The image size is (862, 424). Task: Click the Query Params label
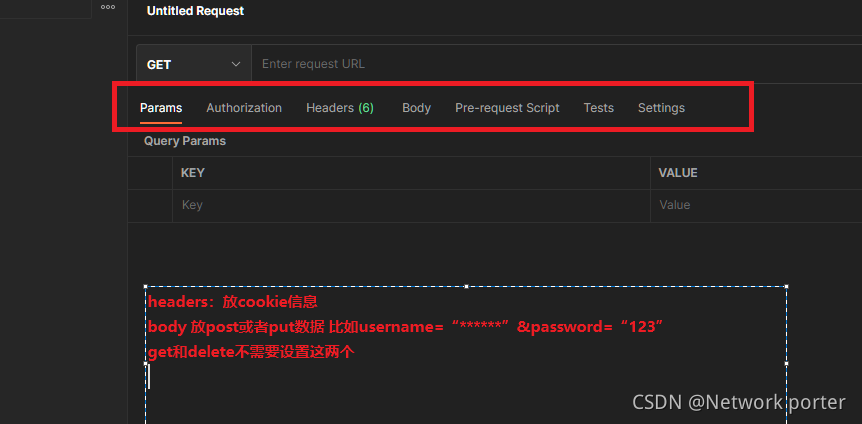click(185, 141)
